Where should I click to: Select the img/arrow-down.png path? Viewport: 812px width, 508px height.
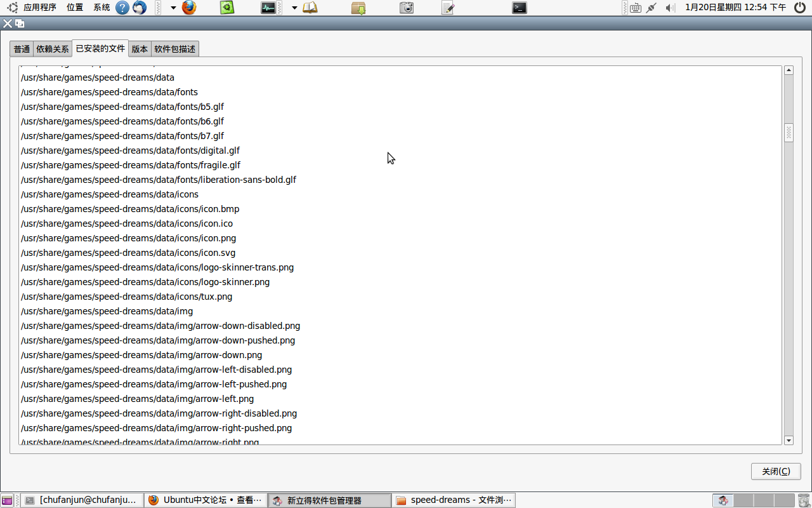(141, 355)
